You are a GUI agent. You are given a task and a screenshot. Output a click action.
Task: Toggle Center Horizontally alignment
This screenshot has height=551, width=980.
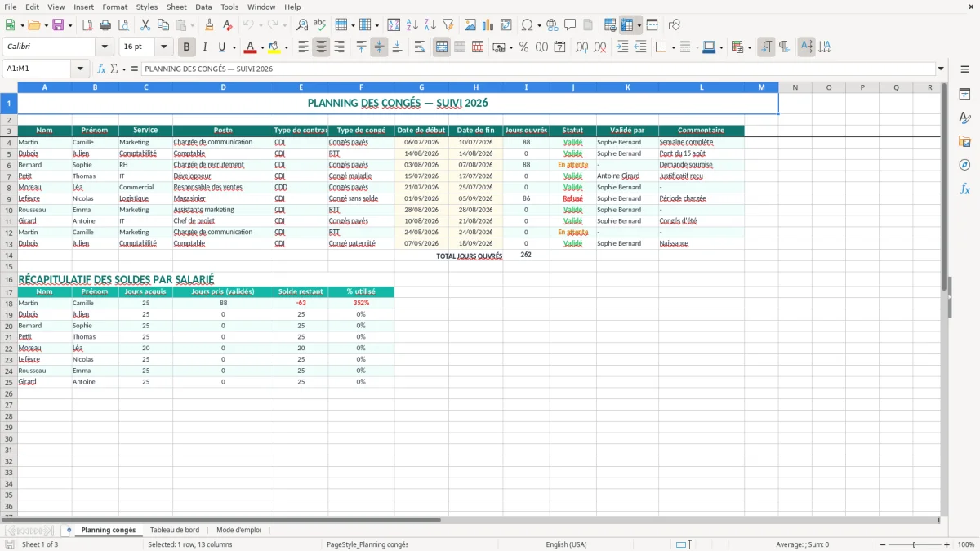click(x=321, y=47)
